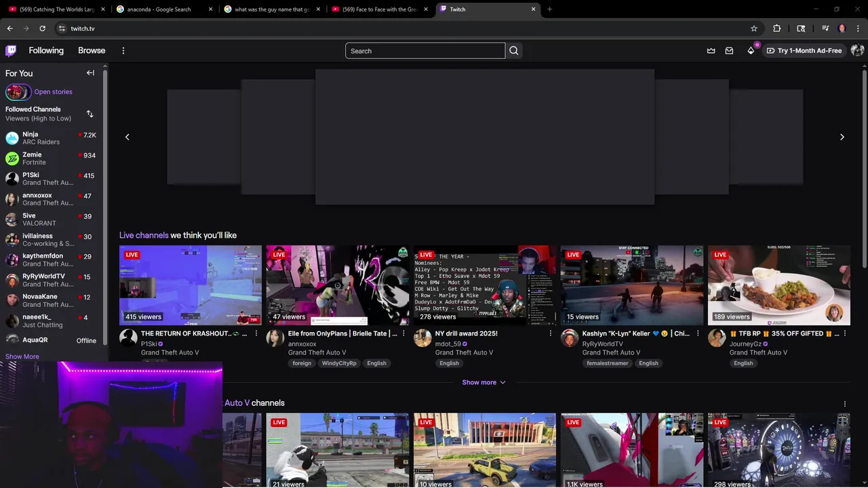
Task: Open offline AquaQR sidebar channel
Action: [52, 340]
